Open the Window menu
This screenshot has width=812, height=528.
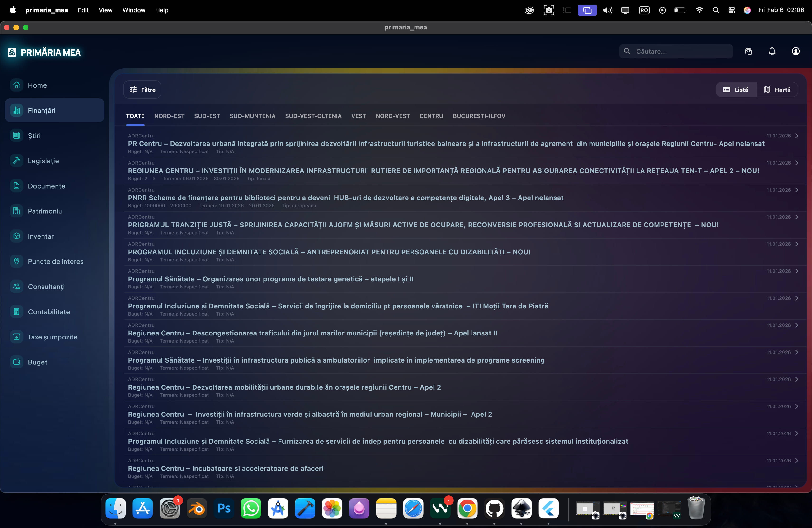coord(134,10)
